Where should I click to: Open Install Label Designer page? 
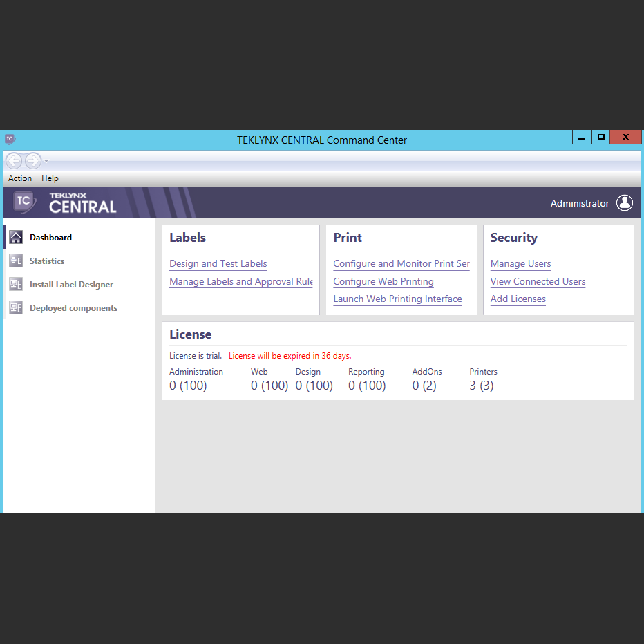click(x=71, y=284)
